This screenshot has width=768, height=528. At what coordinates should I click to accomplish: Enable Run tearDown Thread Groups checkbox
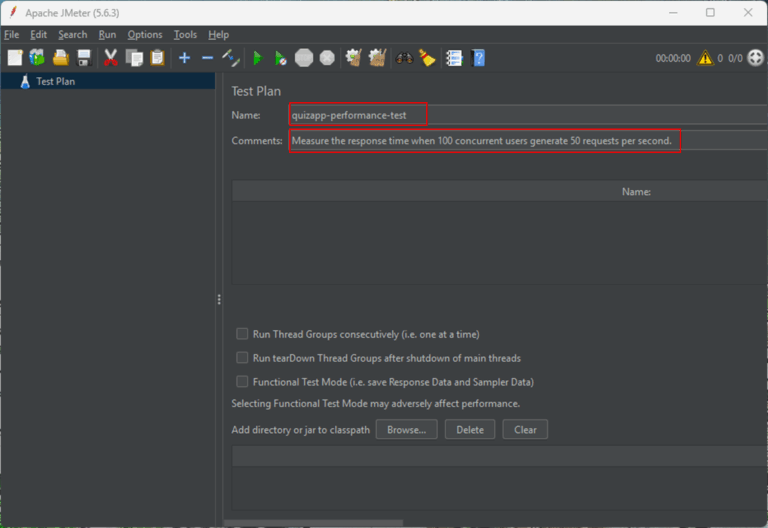click(242, 358)
